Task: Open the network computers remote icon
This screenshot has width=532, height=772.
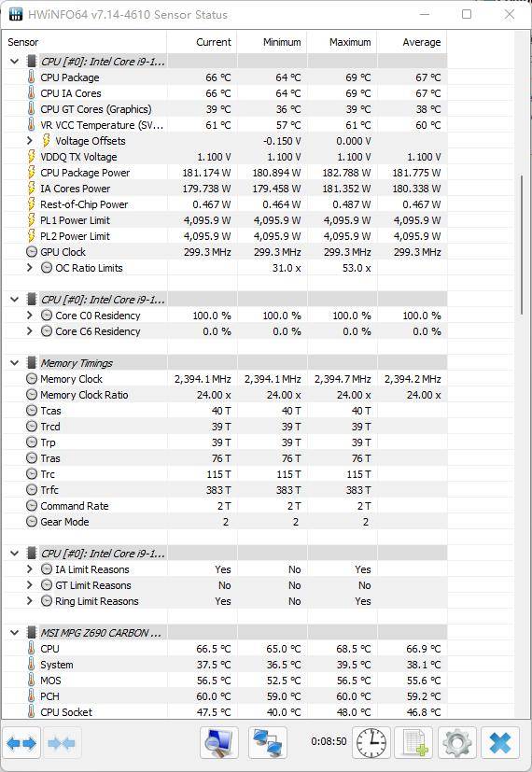Action: pyautogui.click(x=267, y=742)
